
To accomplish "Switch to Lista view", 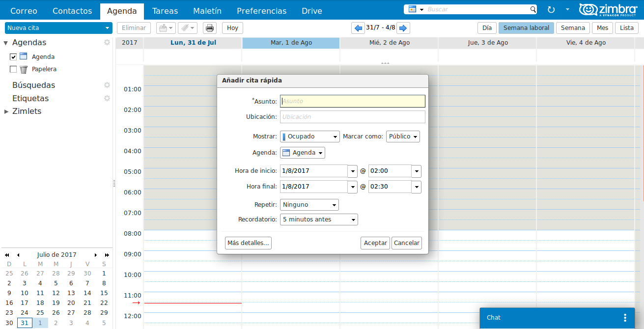I will click(x=627, y=28).
